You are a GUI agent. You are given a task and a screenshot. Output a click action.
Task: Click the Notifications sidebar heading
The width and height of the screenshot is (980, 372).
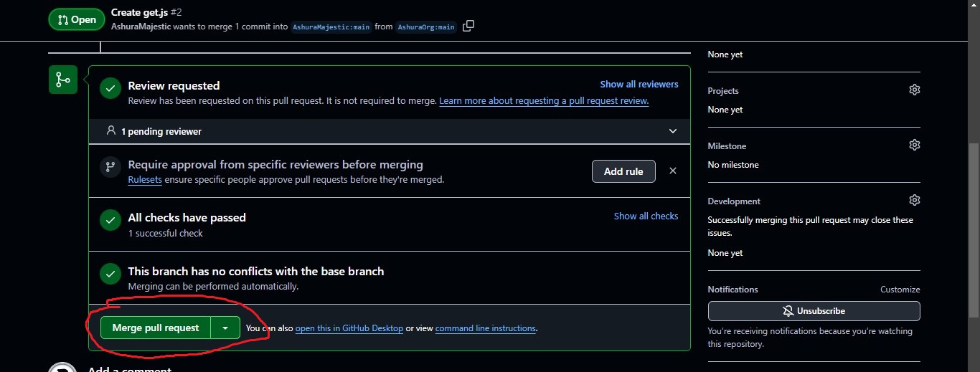tap(732, 290)
